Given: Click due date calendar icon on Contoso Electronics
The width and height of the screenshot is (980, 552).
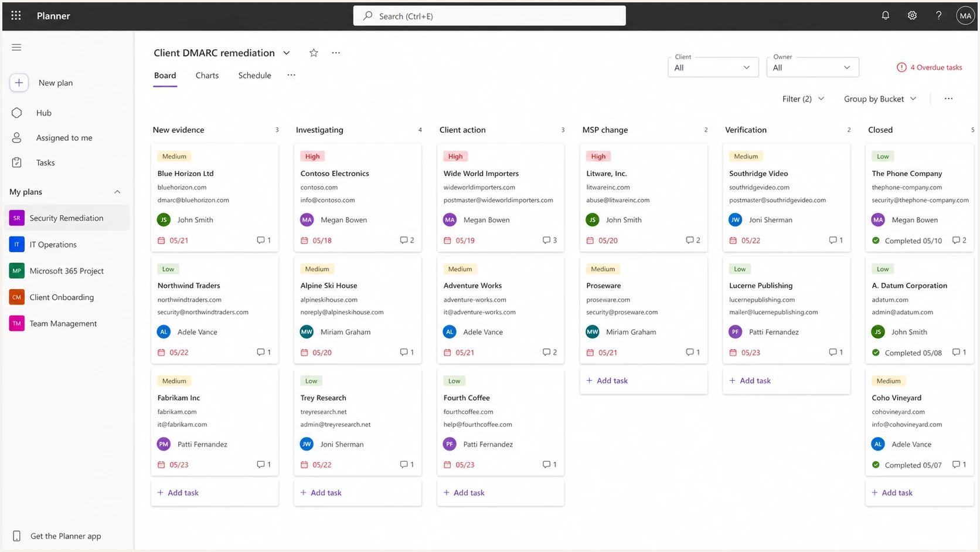Looking at the screenshot, I should [x=304, y=241].
